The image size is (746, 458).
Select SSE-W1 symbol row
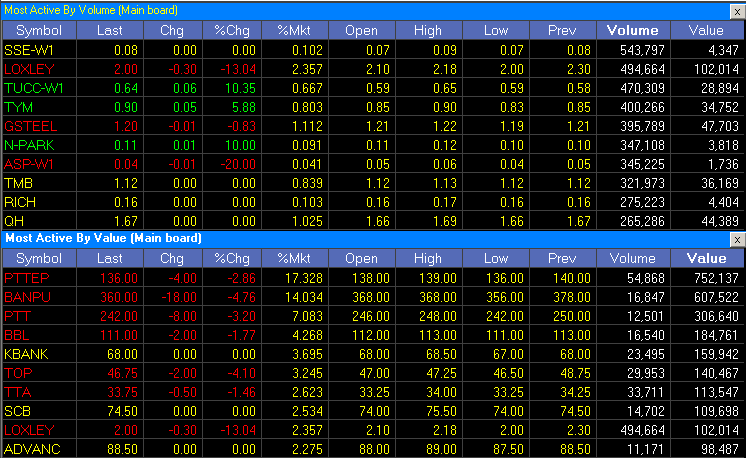tap(29, 50)
